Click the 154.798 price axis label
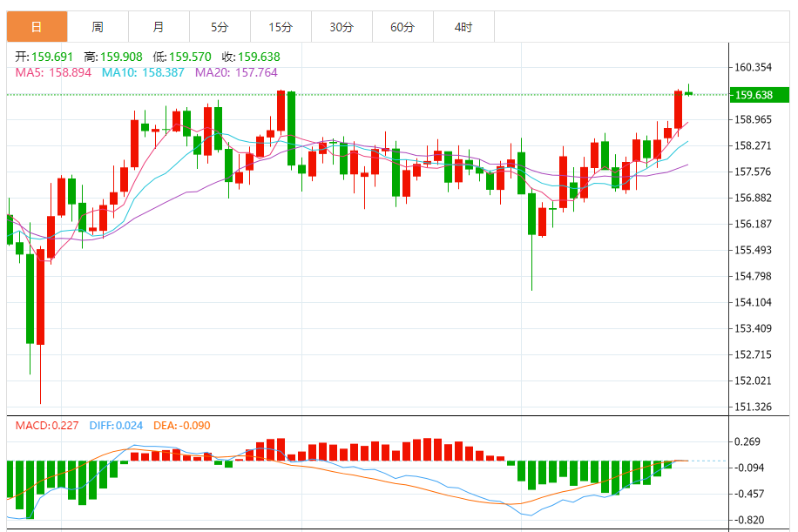The height and width of the screenshot is (532, 798). (x=753, y=276)
